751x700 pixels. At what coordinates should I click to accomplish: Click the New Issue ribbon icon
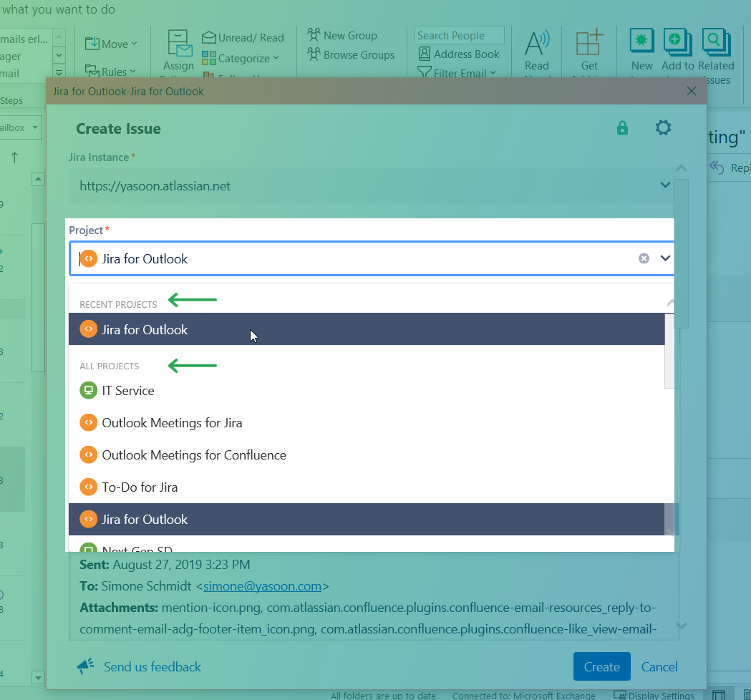[641, 42]
